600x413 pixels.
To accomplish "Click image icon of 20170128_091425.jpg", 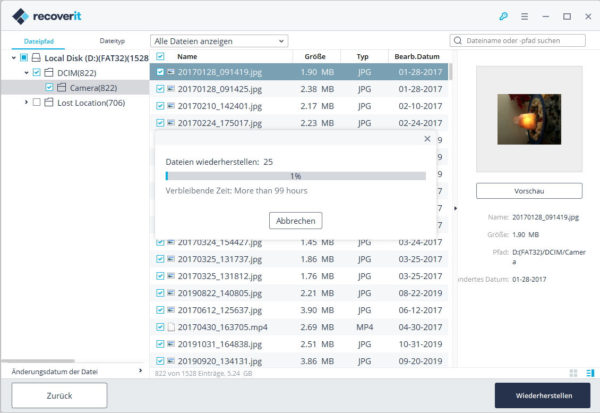I will tap(171, 89).
